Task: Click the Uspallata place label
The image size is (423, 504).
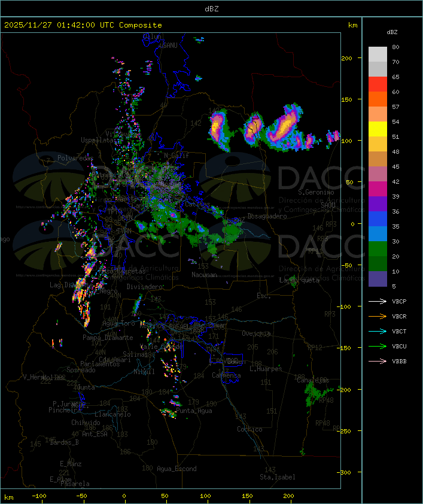Action: (x=97, y=140)
